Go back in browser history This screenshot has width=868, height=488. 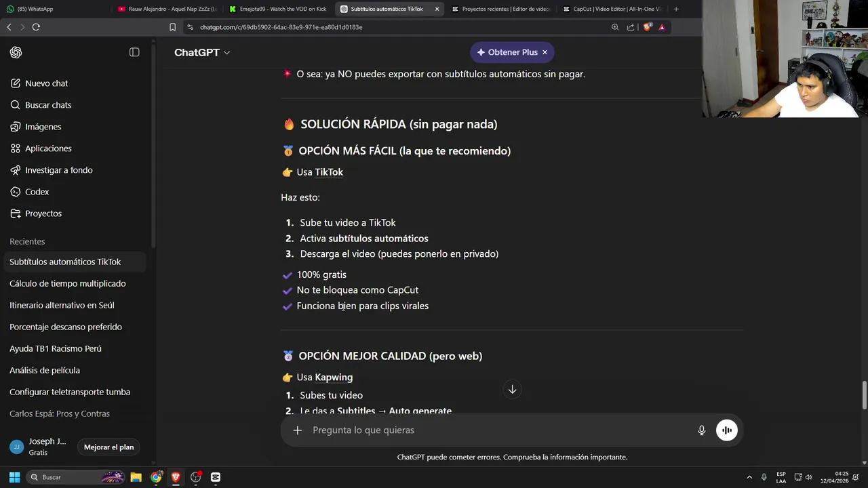tap(9, 27)
